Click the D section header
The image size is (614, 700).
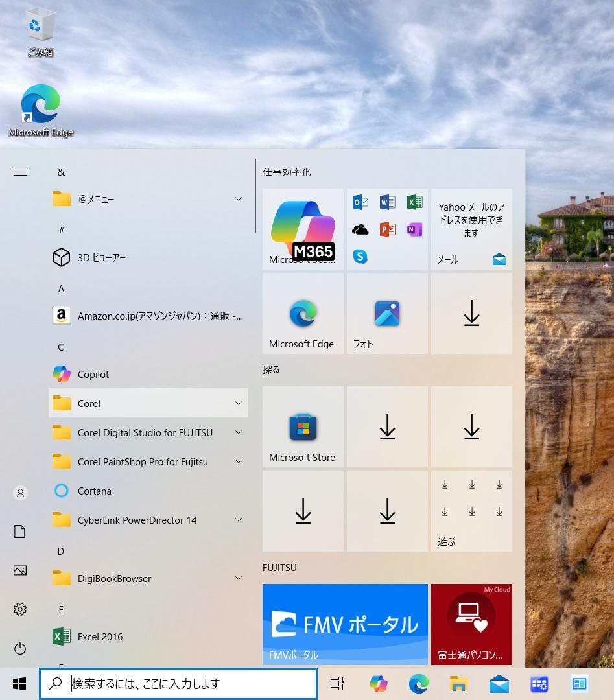point(61,552)
